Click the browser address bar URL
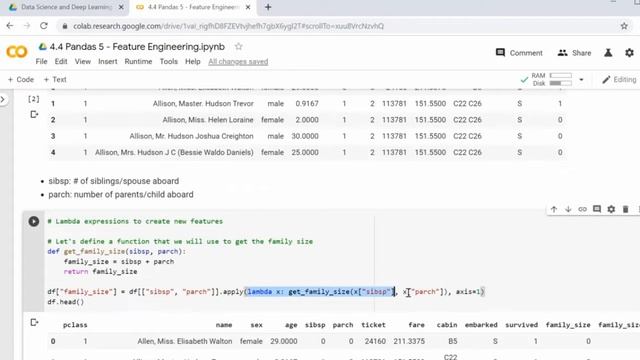 [x=228, y=26]
